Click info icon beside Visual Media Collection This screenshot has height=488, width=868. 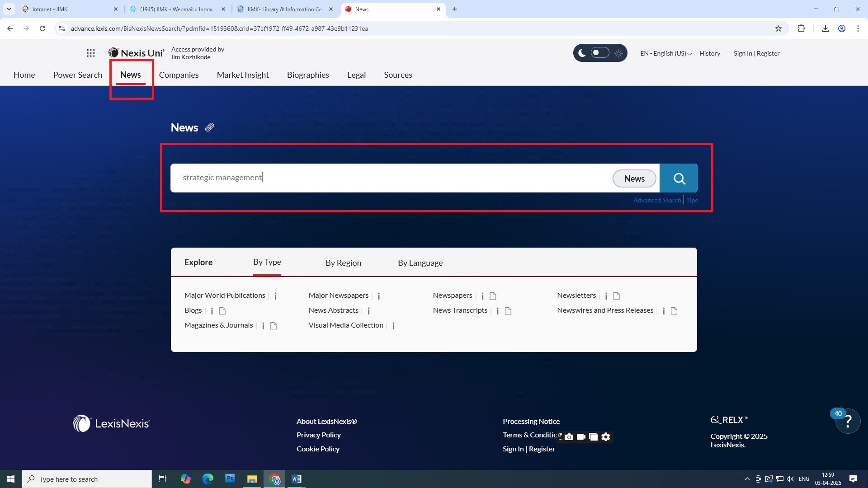click(393, 326)
